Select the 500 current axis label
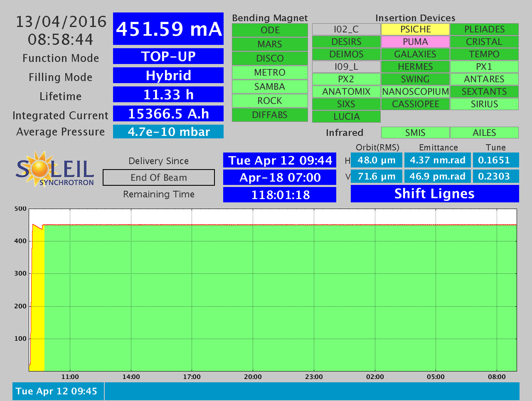Viewport: 532px width, 401px height. 20,209
